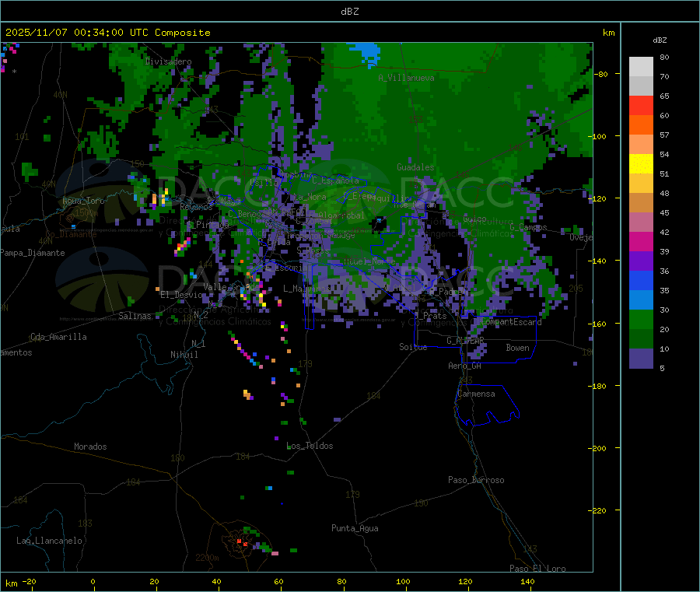
Task: Click the slate 5–10 dBZ legend swatch
Action: tap(641, 359)
